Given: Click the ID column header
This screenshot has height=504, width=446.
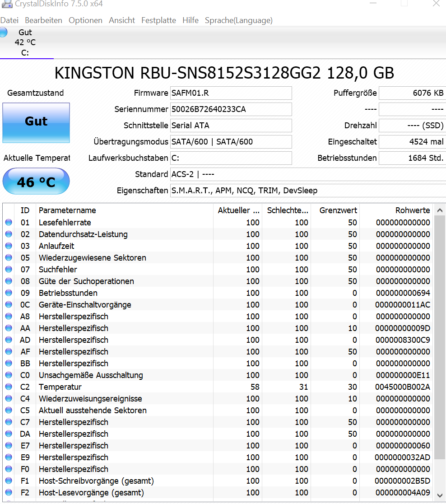Looking at the screenshot, I should [25, 210].
